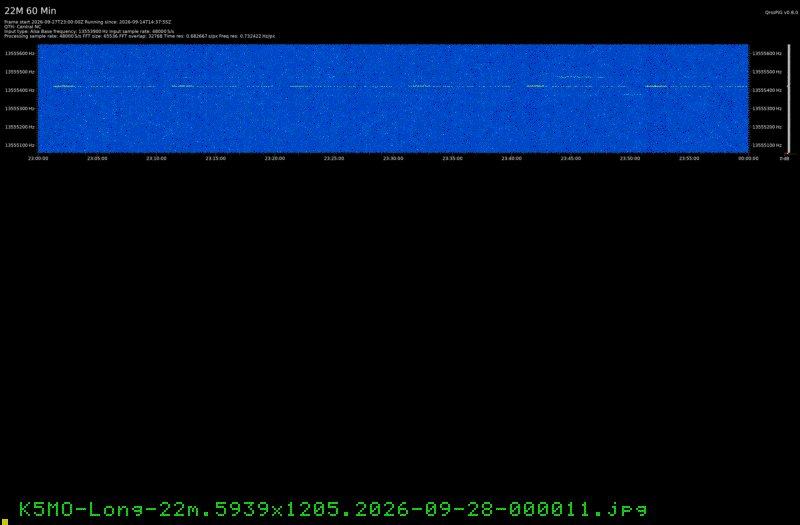
Task: Click the right-side 13555200 Hz frequency label
Action: (767, 127)
